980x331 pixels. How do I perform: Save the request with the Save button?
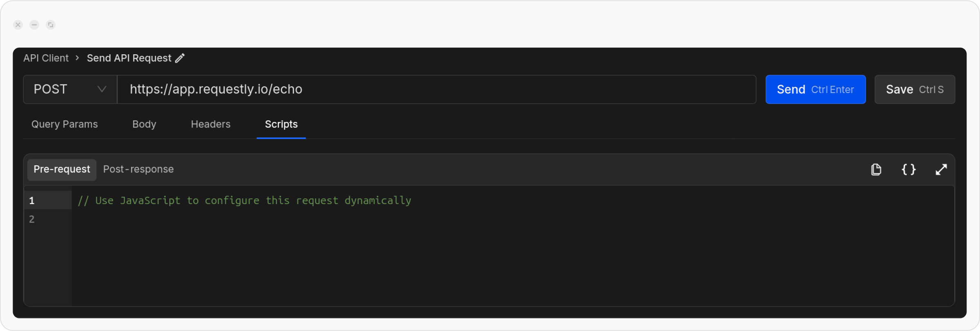(914, 89)
